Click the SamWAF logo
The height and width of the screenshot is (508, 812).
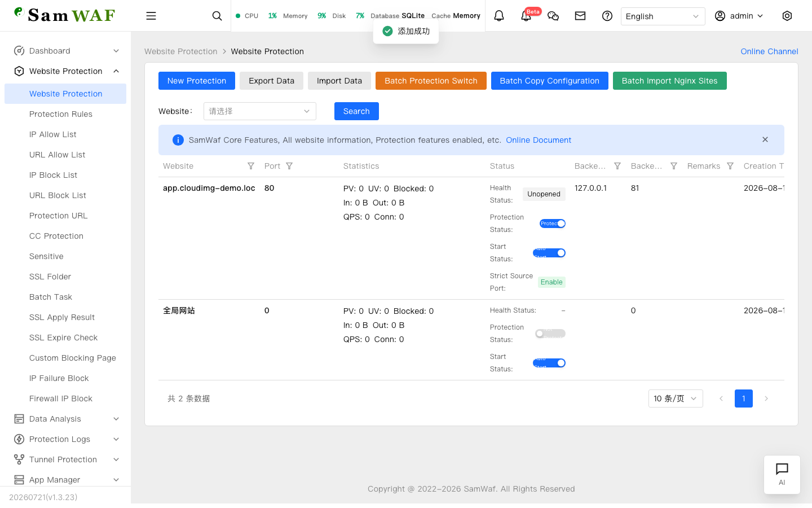(65, 15)
